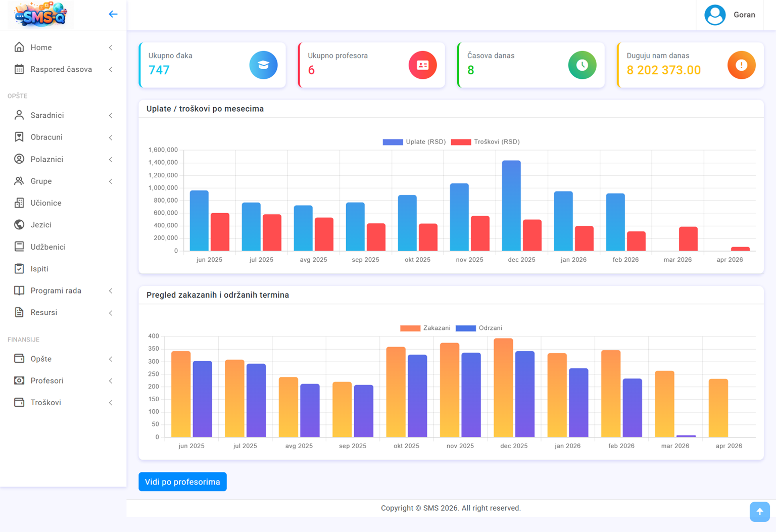The width and height of the screenshot is (776, 532).
Task: Click the apr 2026 Zakazani orange bar
Action: (718, 408)
